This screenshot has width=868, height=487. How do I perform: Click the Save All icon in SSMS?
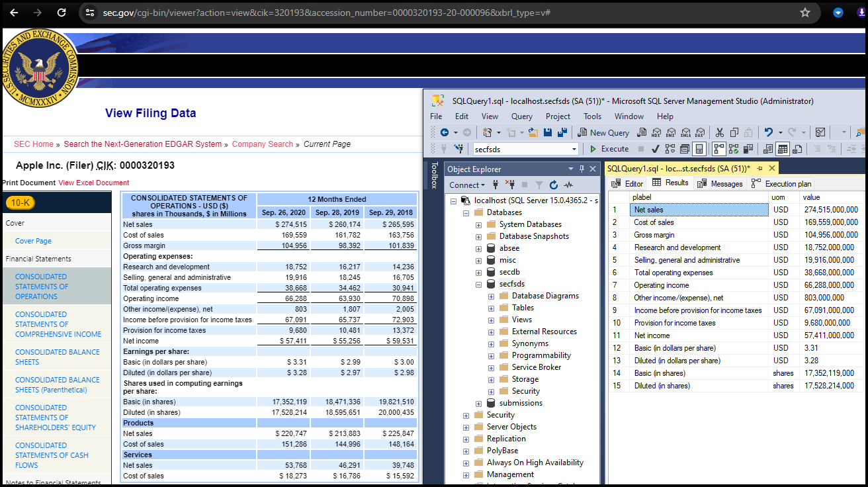[x=562, y=132]
